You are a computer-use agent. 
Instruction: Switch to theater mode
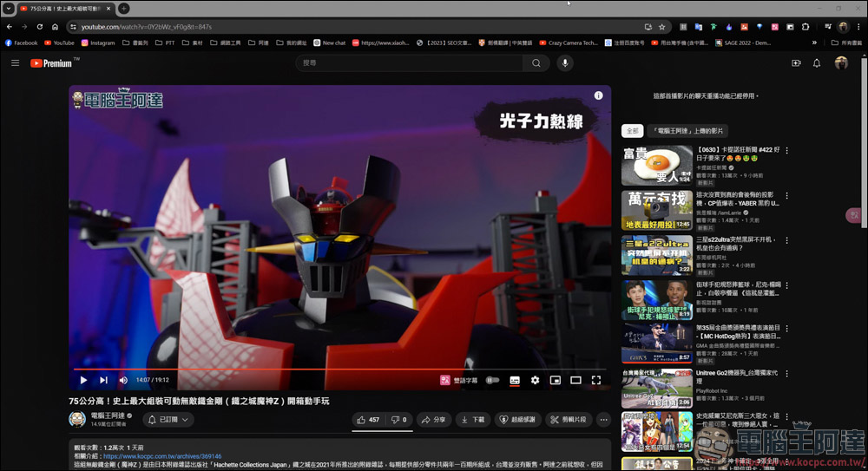[x=575, y=380]
